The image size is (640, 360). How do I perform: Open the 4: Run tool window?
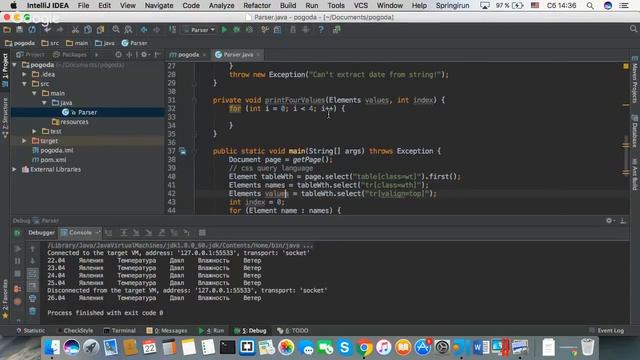pyautogui.click(x=211, y=331)
